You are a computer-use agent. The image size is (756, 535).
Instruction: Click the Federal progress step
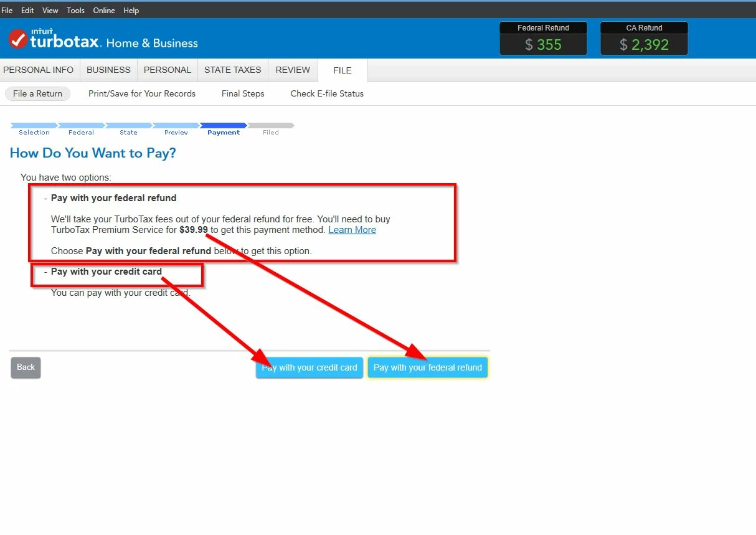coord(81,129)
